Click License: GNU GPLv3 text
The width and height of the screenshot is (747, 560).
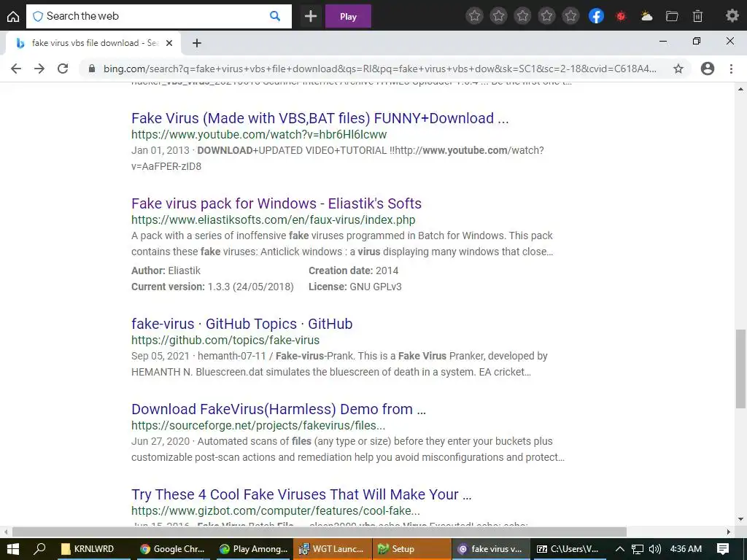tap(355, 287)
